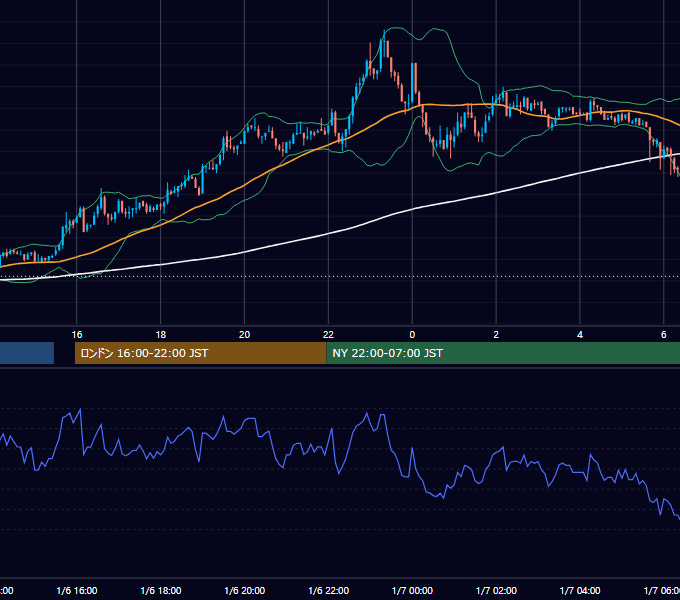Click the 1/6 22:00 date label
The height and width of the screenshot is (600, 680).
click(328, 590)
